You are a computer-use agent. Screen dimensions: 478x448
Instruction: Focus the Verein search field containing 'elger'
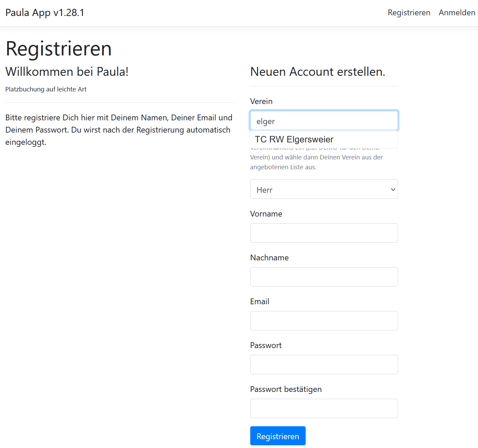[324, 121]
